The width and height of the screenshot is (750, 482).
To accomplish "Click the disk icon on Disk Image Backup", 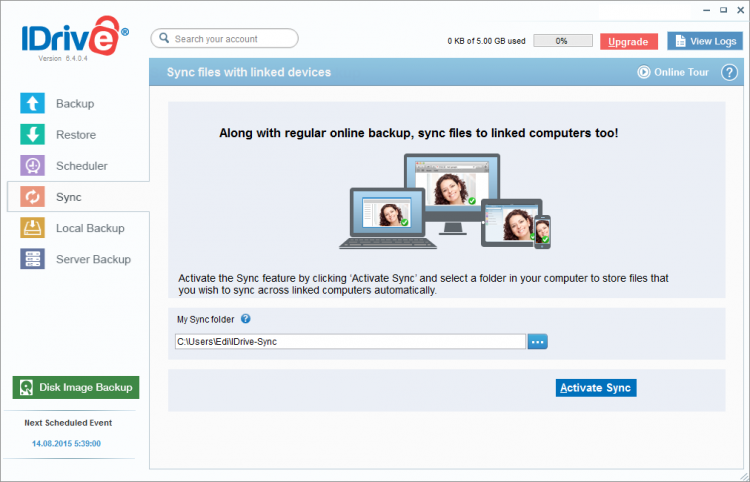I will pyautogui.click(x=27, y=387).
